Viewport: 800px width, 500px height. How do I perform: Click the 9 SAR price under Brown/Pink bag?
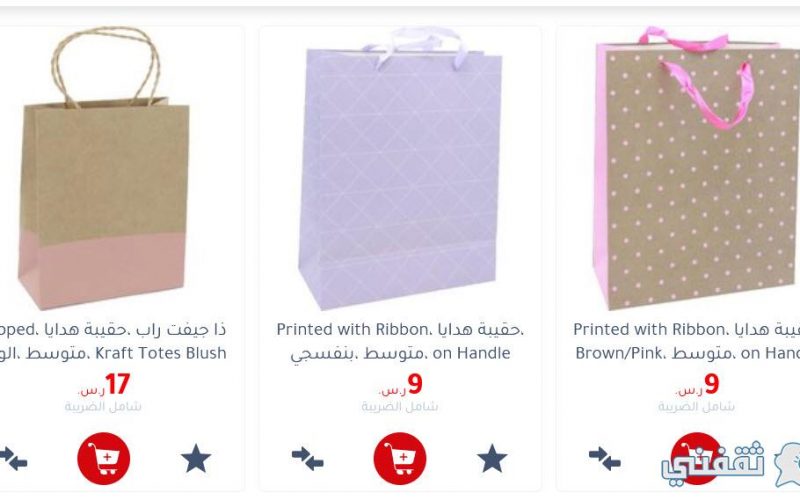click(697, 385)
